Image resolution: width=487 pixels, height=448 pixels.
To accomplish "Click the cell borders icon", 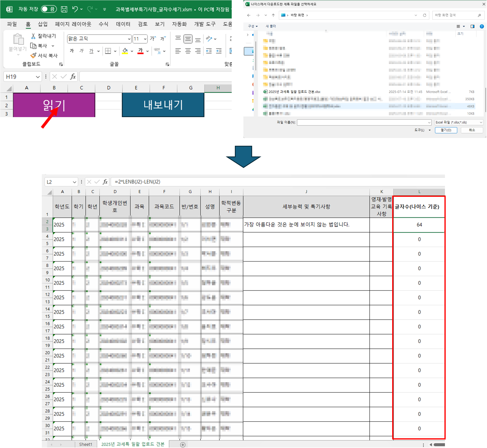I will coord(108,51).
